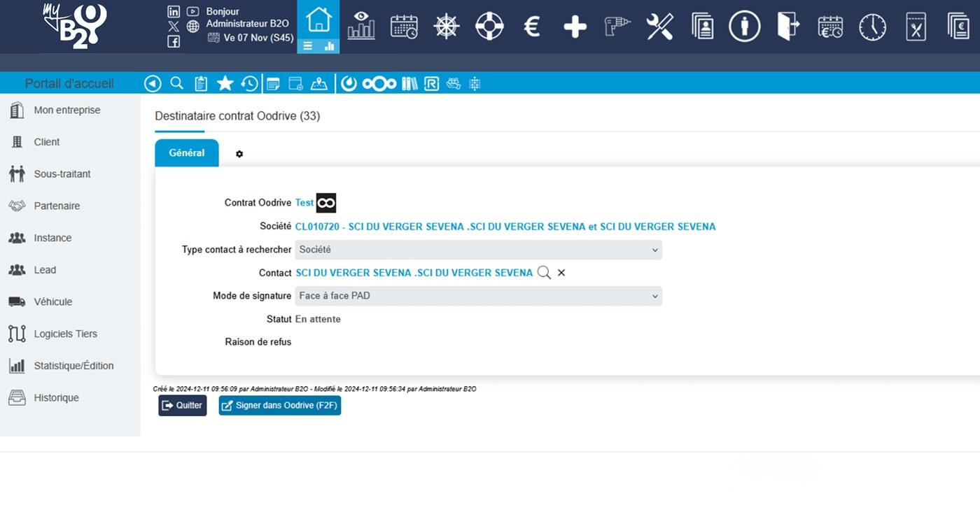Open the Type contact à rechercher dropdown
The width and height of the screenshot is (980, 526).
pyautogui.click(x=478, y=250)
